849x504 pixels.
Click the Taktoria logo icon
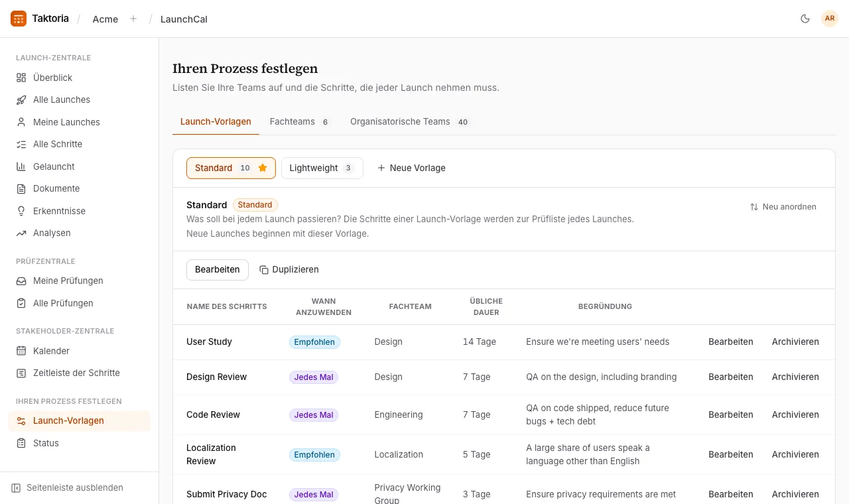[x=19, y=19]
